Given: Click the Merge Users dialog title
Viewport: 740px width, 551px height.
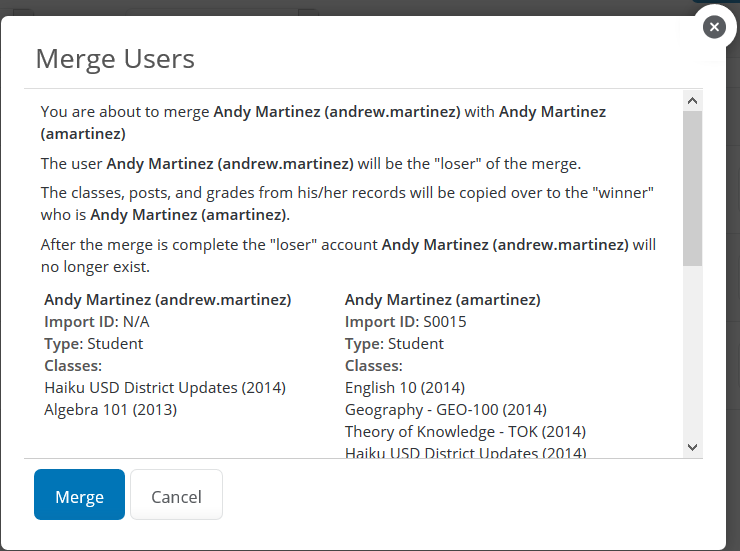Looking at the screenshot, I should [115, 58].
